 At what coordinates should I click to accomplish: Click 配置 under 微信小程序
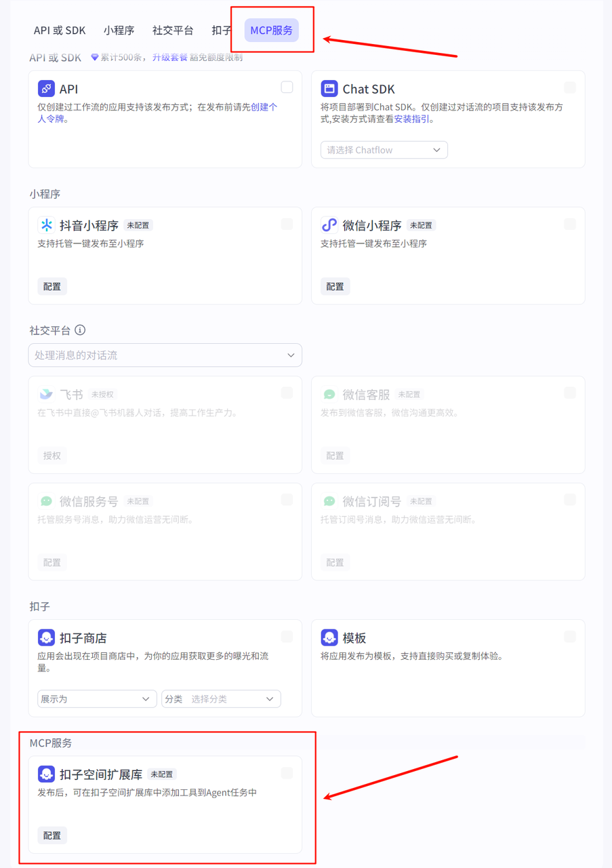[335, 287]
